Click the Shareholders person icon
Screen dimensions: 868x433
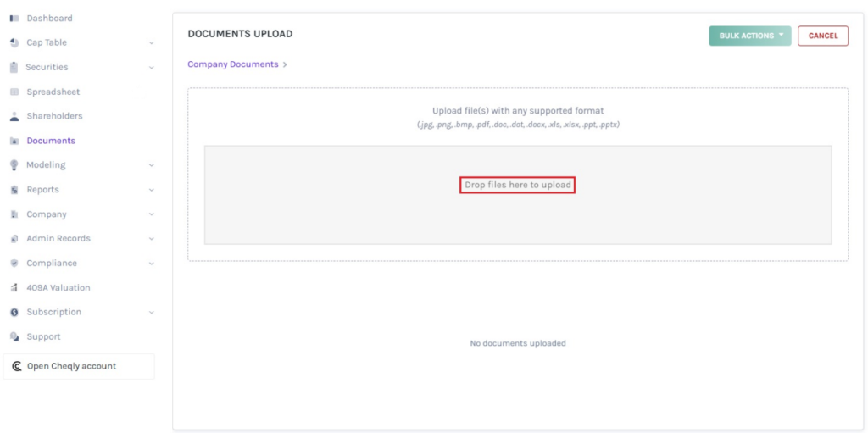coord(14,116)
